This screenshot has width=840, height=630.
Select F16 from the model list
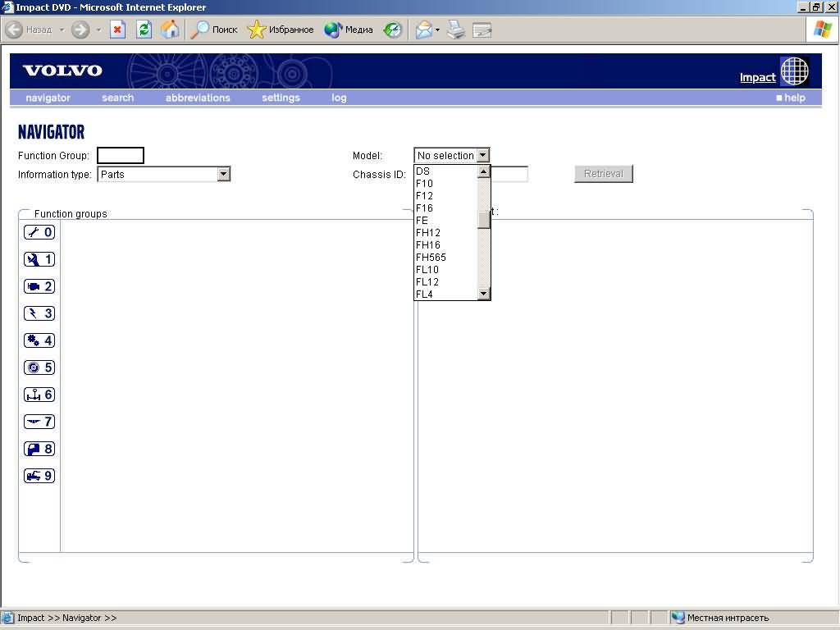445,208
